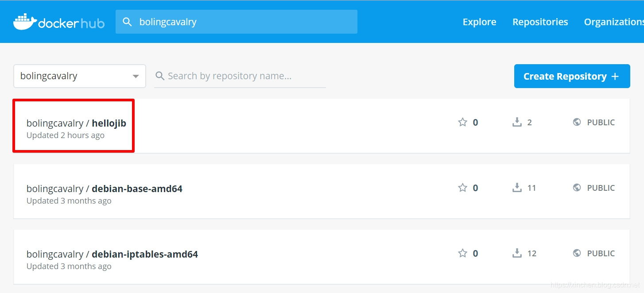The width and height of the screenshot is (644, 293).
Task: Open the debian-iptables-amd64 repository
Action: point(144,254)
